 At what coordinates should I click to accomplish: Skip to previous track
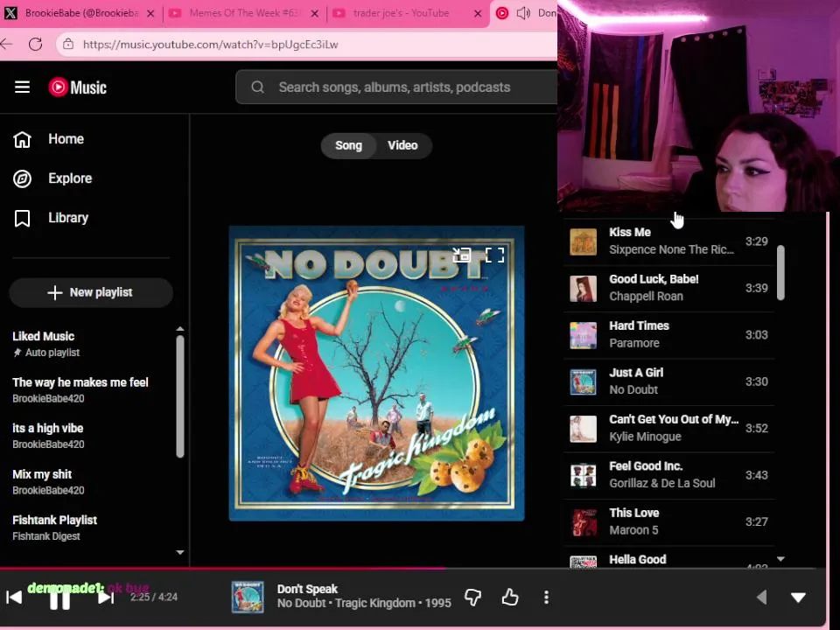(x=14, y=598)
